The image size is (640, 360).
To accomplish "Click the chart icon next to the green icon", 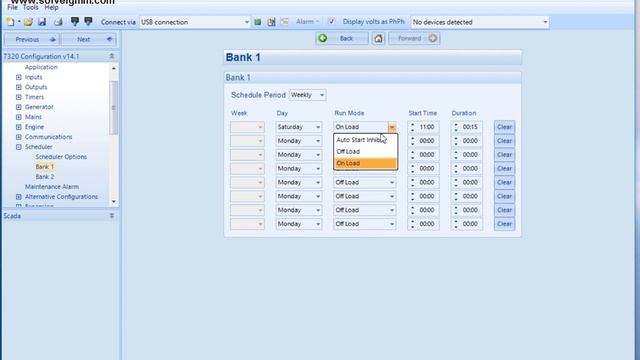I will click(x=271, y=22).
